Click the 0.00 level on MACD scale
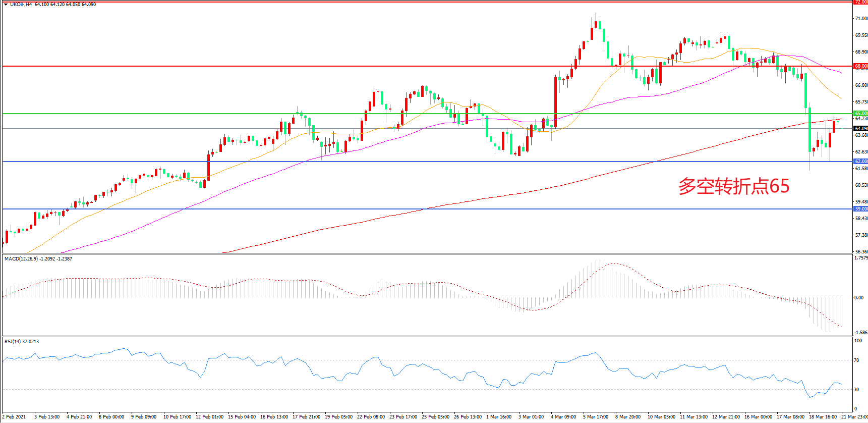This screenshot has height=423, width=868. (x=859, y=298)
